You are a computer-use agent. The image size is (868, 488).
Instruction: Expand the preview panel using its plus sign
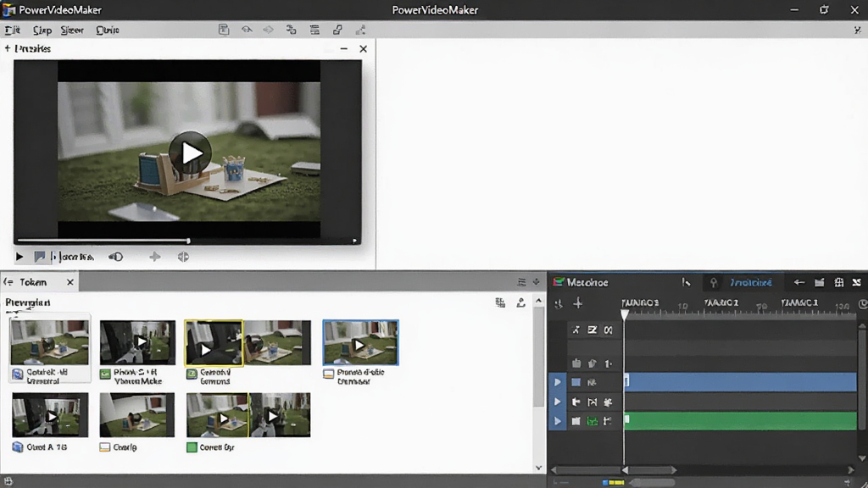[x=7, y=48]
